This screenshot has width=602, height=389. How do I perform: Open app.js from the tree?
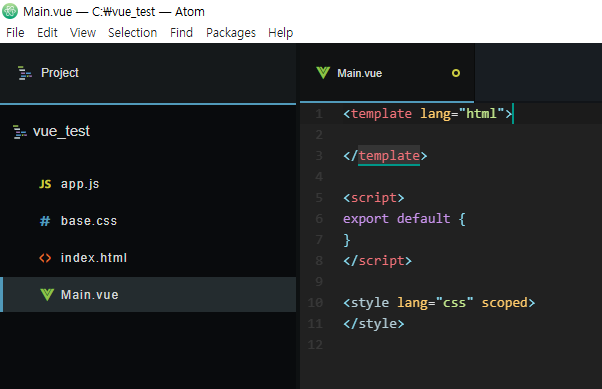148,184
